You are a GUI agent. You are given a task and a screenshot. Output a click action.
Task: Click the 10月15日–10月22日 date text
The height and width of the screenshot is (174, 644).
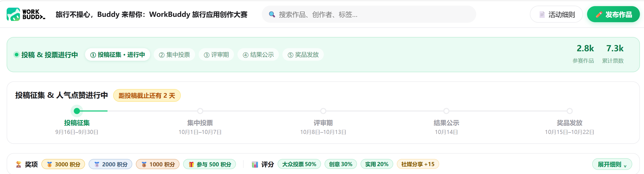click(x=570, y=132)
